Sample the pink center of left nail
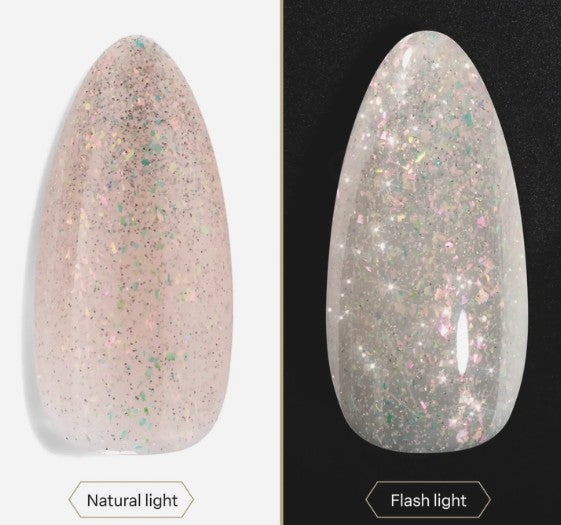561x525 pixels. (134, 251)
